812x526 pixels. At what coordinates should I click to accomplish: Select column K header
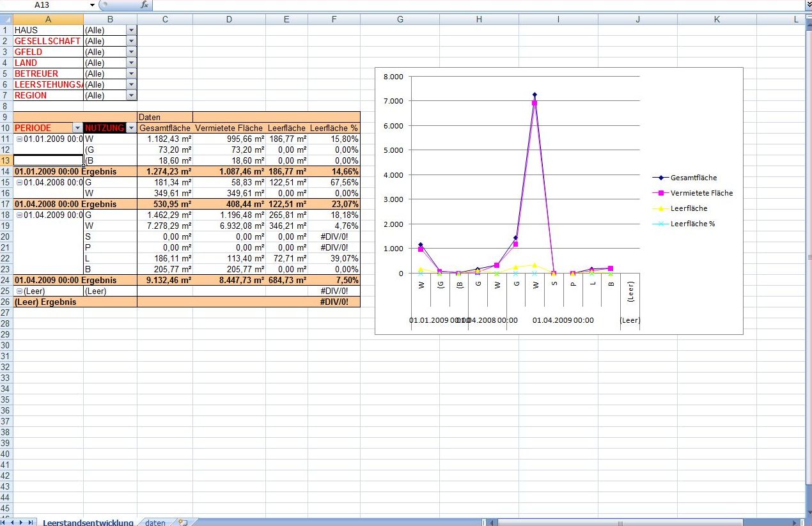tap(717, 19)
